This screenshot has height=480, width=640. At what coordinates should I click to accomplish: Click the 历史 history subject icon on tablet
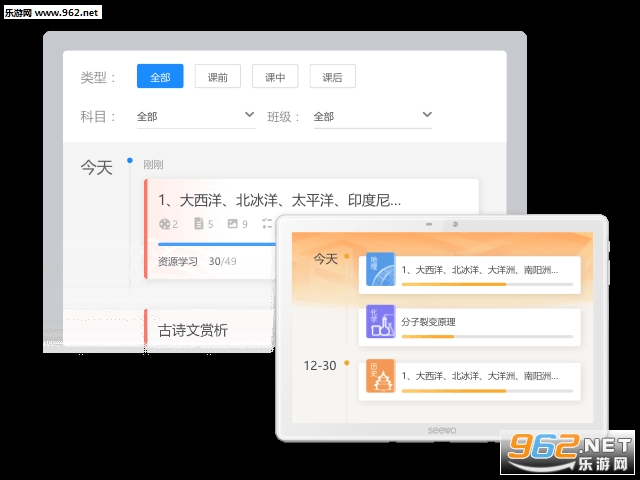(x=380, y=376)
